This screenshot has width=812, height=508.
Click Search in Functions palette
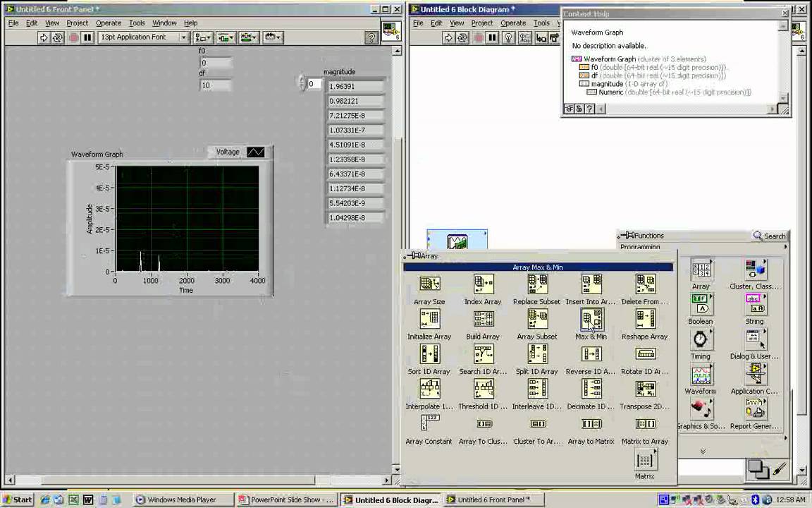(x=770, y=236)
